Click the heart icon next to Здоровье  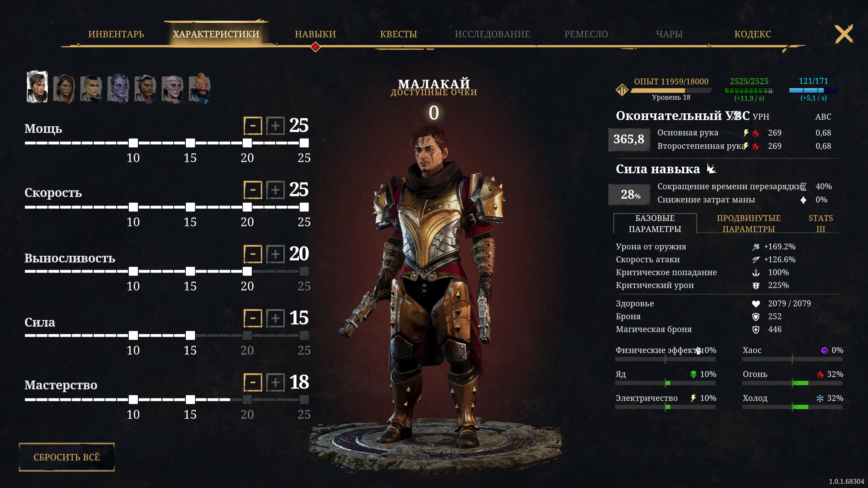click(756, 304)
